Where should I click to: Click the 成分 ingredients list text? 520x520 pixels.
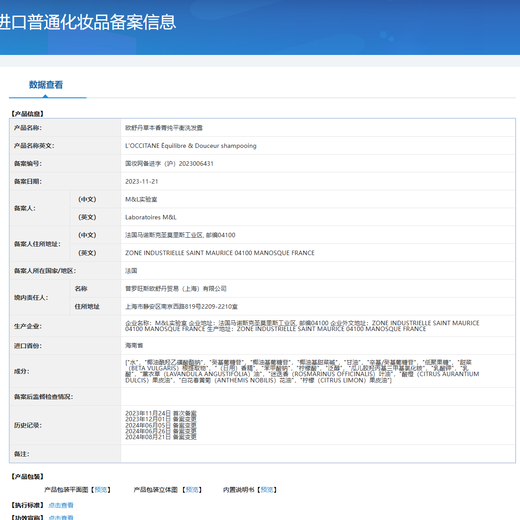point(302,371)
